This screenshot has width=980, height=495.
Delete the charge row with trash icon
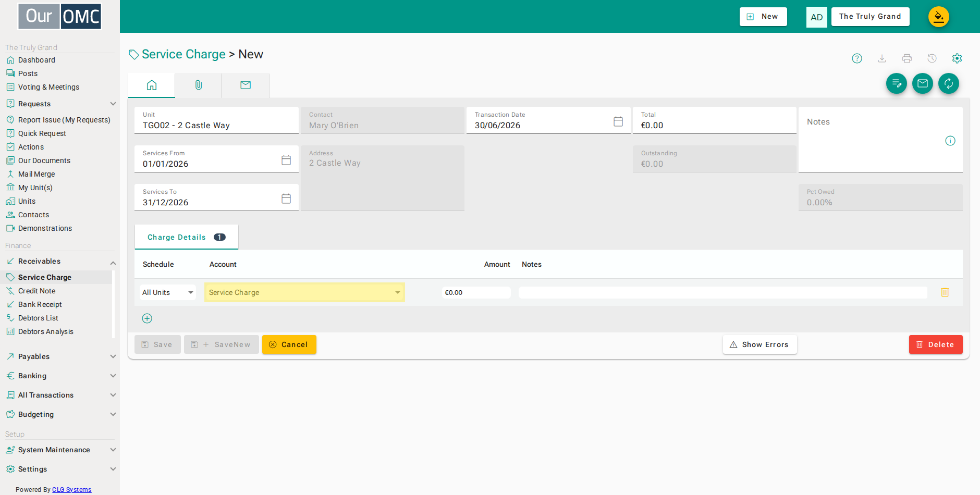point(945,292)
